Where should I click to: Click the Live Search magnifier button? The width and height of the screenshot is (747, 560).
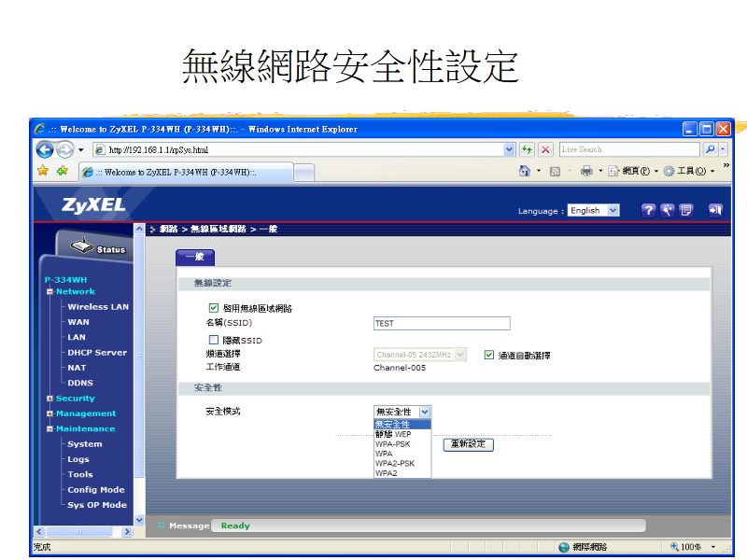point(710,149)
